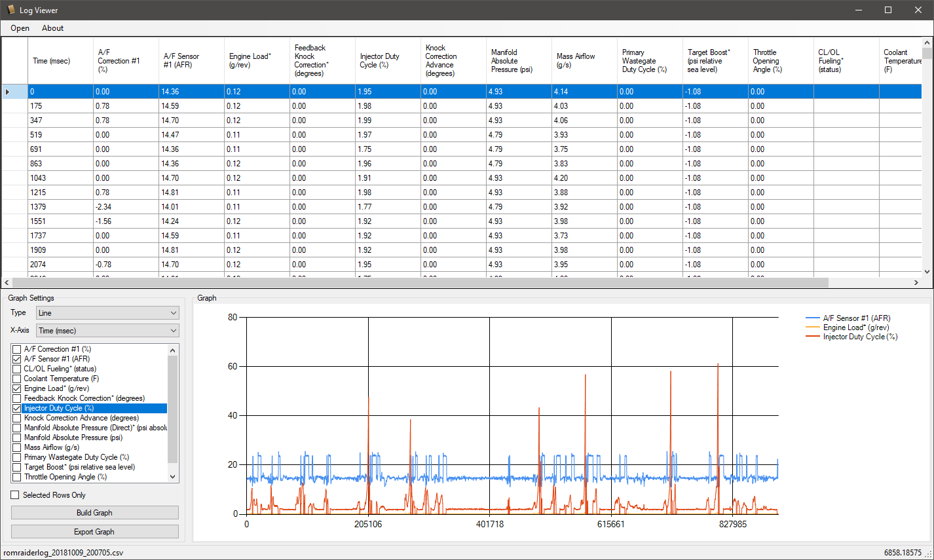Maximize the Log Viewer window
This screenshot has height=560, width=934.
[888, 10]
